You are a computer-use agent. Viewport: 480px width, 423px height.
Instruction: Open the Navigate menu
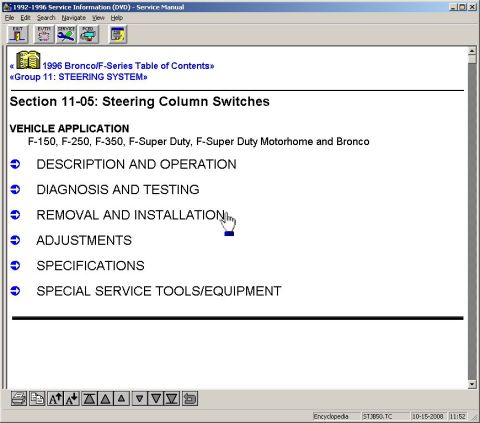74,18
